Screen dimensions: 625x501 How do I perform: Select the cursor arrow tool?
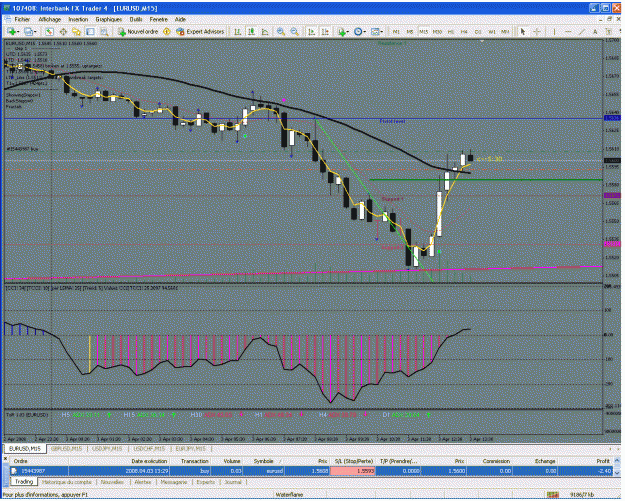pos(523,31)
